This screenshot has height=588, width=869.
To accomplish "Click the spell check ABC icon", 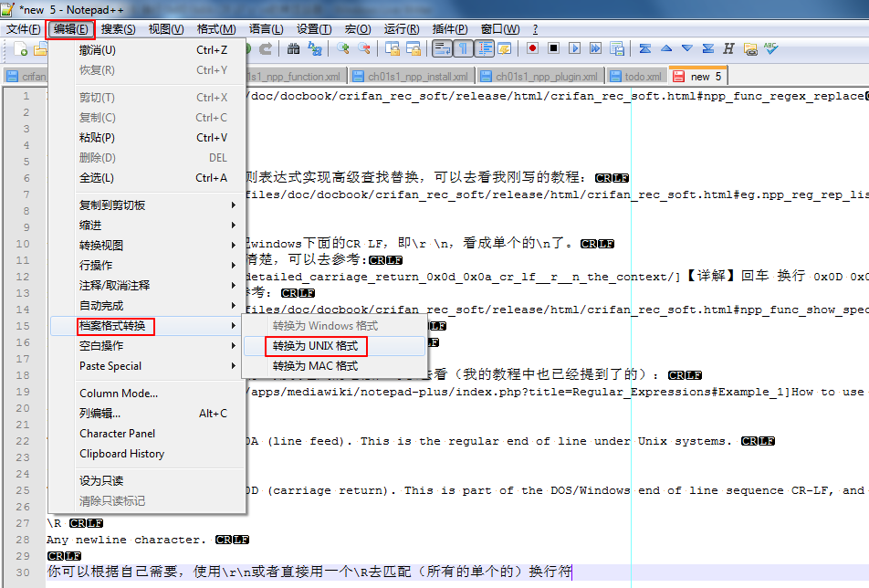I will click(771, 48).
